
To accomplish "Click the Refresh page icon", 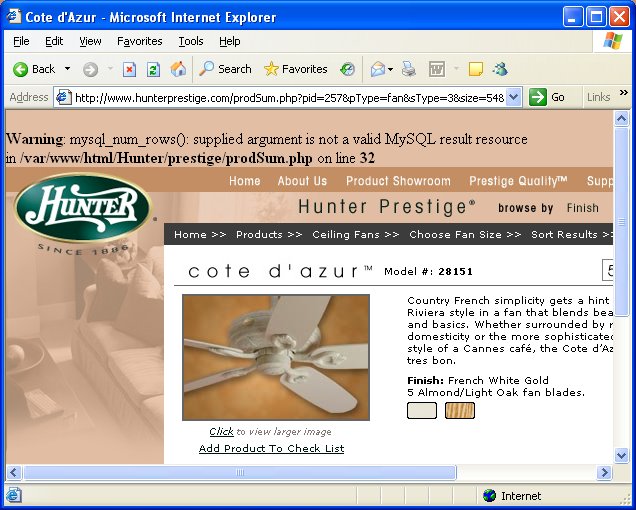I will click(153, 69).
